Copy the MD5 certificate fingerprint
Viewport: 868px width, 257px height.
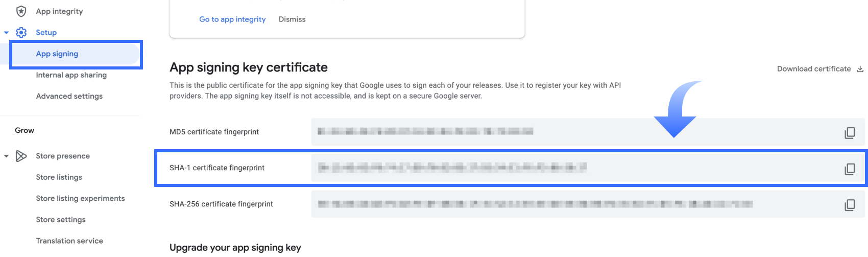[850, 133]
